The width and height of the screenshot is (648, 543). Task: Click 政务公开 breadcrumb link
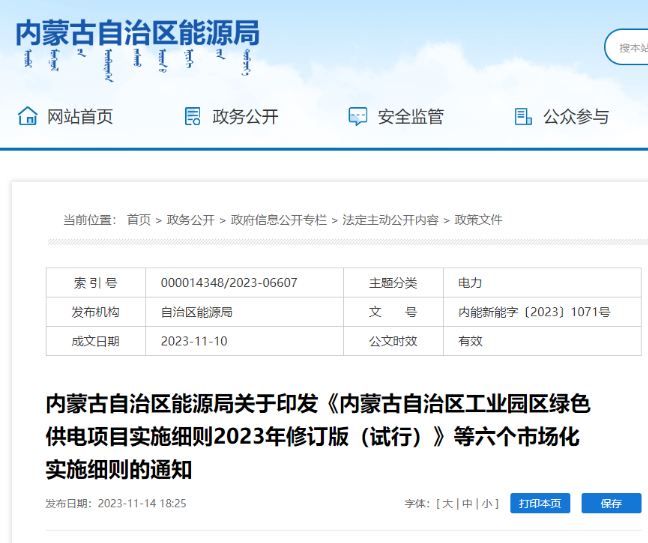click(190, 220)
